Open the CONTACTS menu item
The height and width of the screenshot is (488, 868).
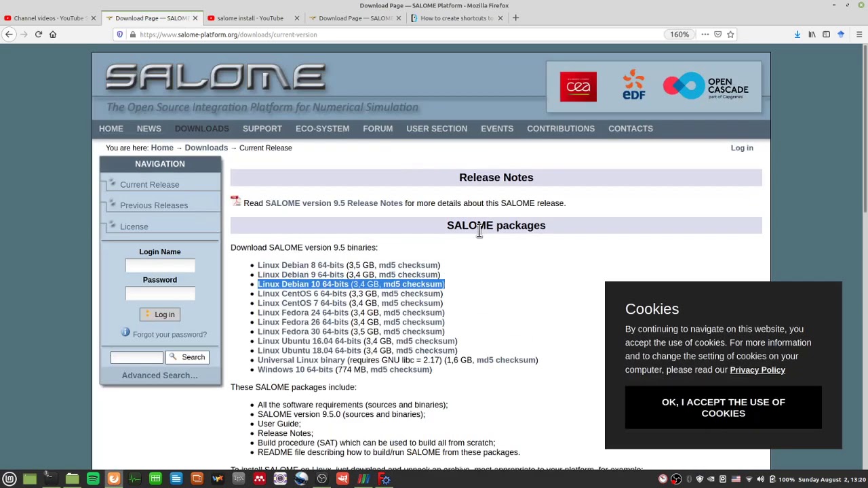[x=631, y=129]
